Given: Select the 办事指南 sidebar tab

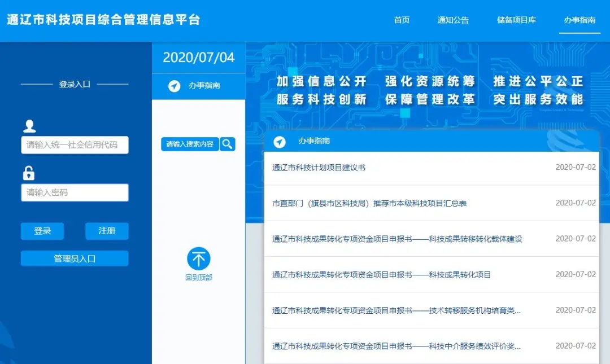Looking at the screenshot, I should point(198,86).
